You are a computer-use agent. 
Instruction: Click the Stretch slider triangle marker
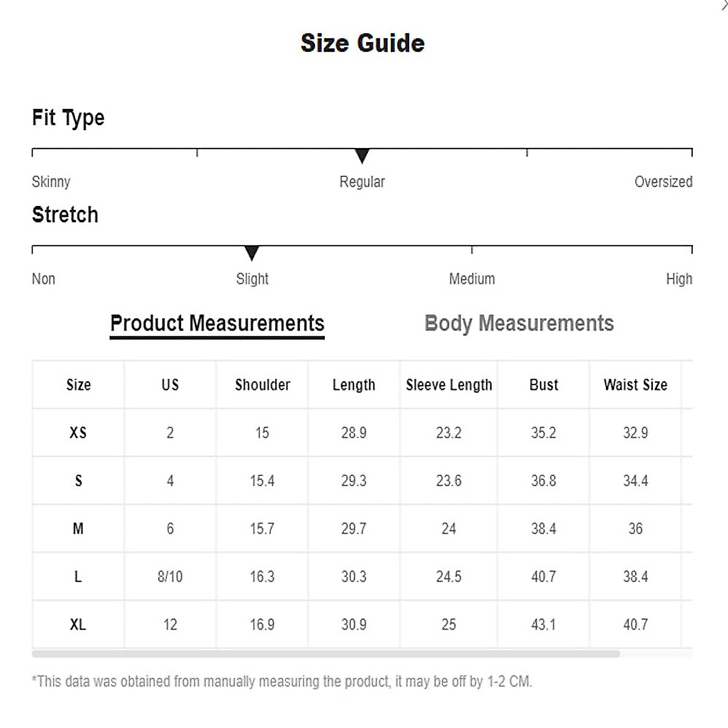252,253
